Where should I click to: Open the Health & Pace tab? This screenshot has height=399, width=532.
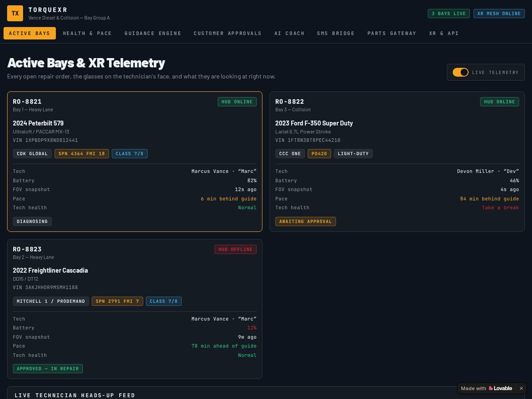coord(87,33)
